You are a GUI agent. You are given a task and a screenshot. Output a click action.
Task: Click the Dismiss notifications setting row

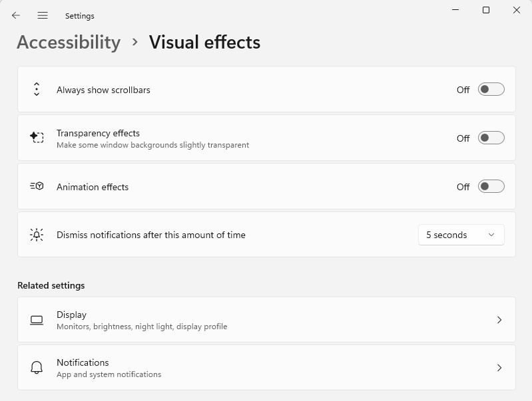click(x=200, y=235)
